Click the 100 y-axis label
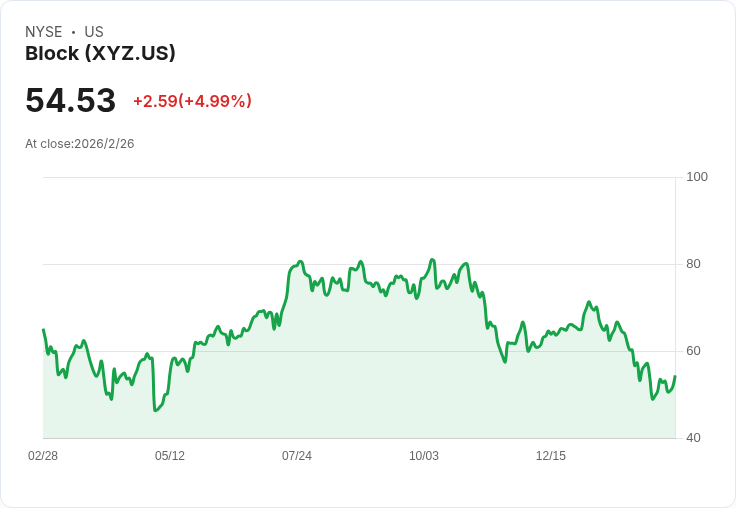This screenshot has height=508, width=736. click(697, 177)
